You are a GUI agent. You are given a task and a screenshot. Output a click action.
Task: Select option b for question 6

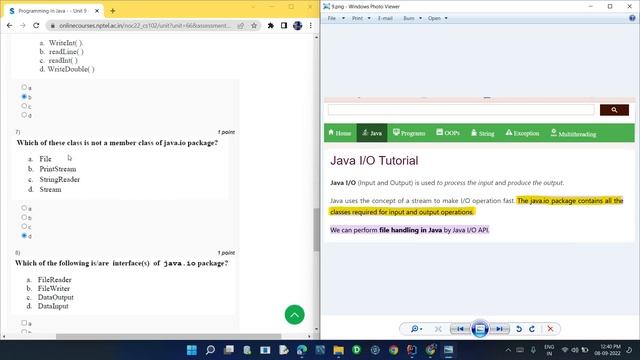[24, 97]
